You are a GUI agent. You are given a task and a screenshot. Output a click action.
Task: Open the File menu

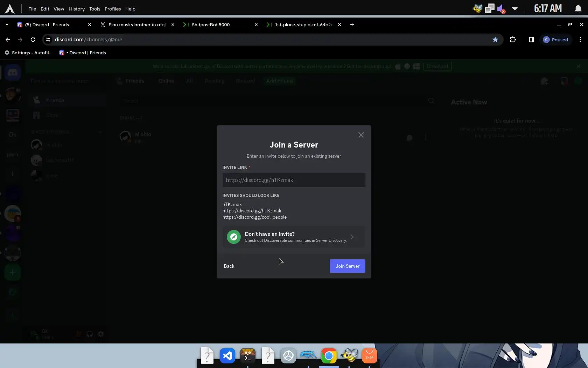click(x=32, y=9)
